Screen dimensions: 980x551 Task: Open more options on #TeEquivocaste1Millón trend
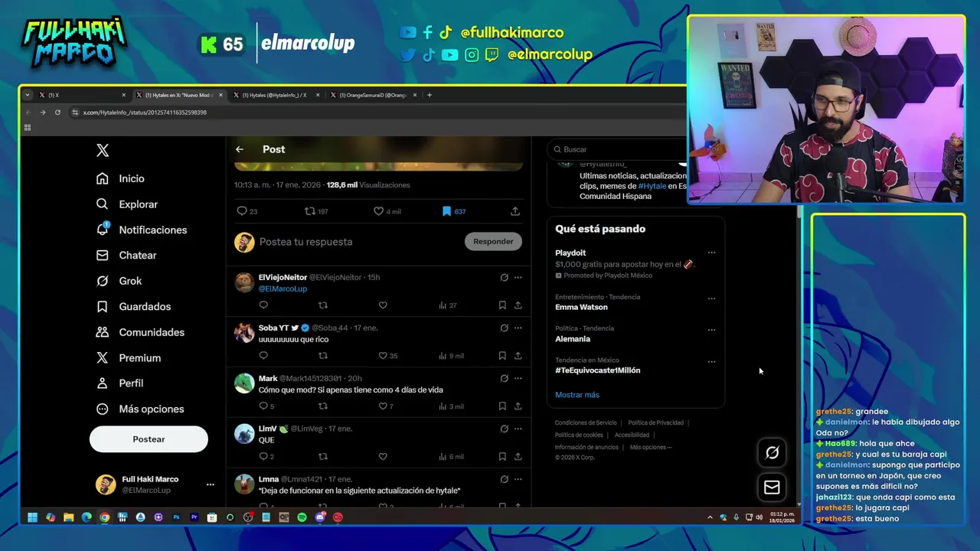click(711, 361)
